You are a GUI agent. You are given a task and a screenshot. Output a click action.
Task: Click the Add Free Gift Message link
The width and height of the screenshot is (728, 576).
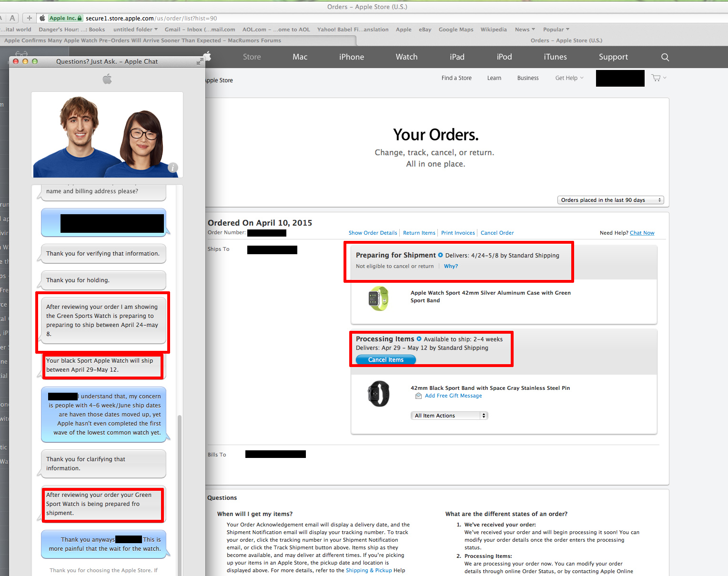(453, 396)
